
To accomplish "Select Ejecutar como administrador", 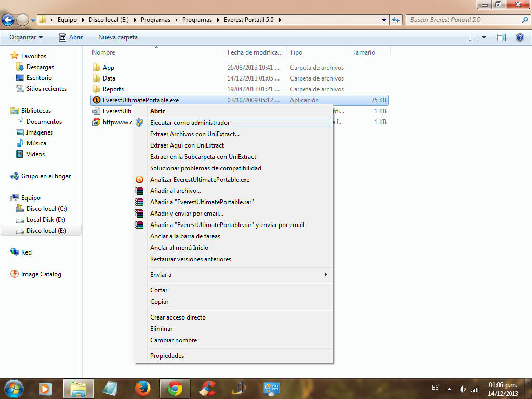I will pyautogui.click(x=190, y=123).
